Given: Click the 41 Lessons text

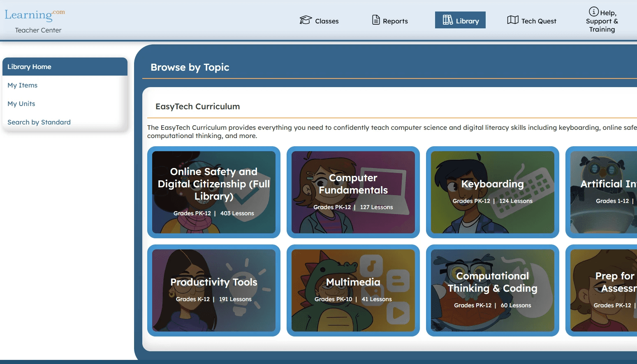Looking at the screenshot, I should click(x=377, y=299).
